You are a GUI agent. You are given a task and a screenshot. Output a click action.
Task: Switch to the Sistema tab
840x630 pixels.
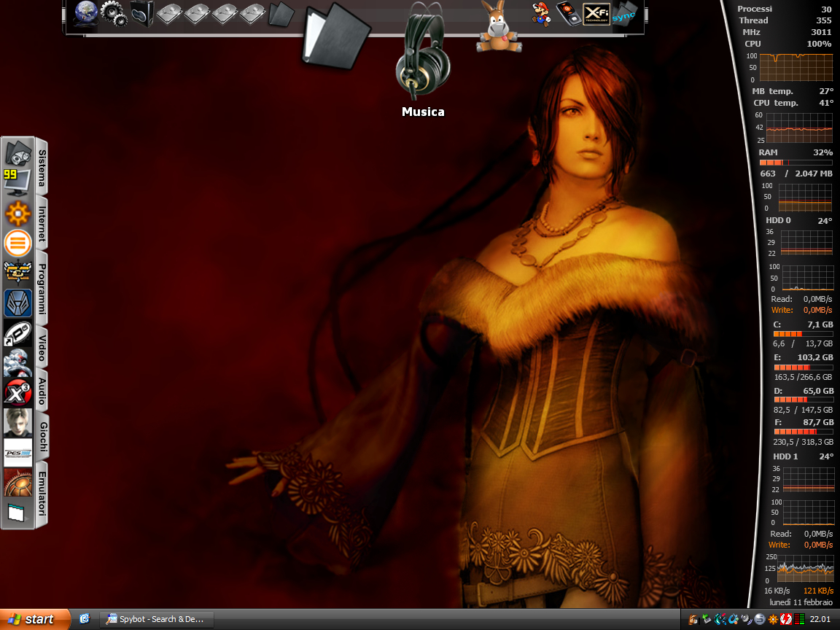(x=42, y=168)
